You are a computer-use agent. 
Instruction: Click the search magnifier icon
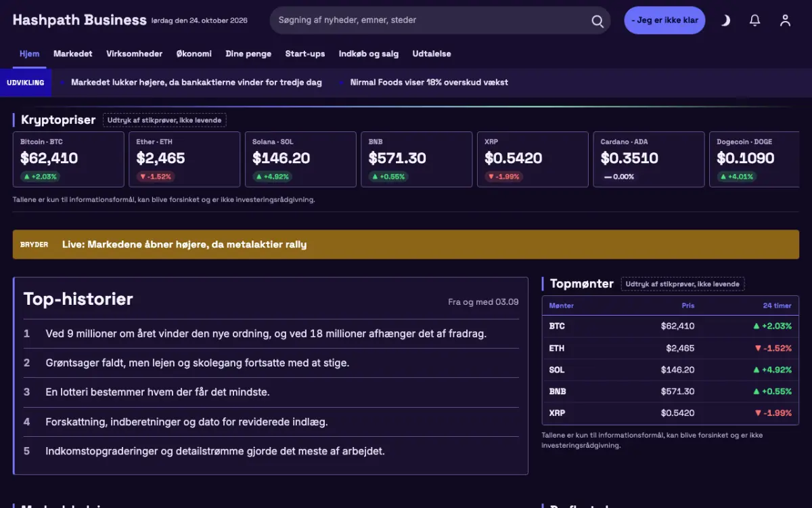pyautogui.click(x=597, y=21)
